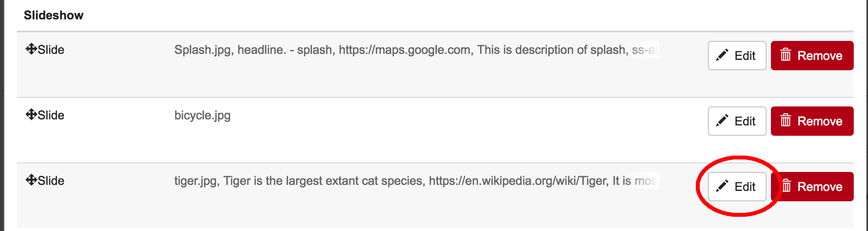The width and height of the screenshot is (868, 231).
Task: Remove the Splash.jpg slide
Action: pos(812,56)
